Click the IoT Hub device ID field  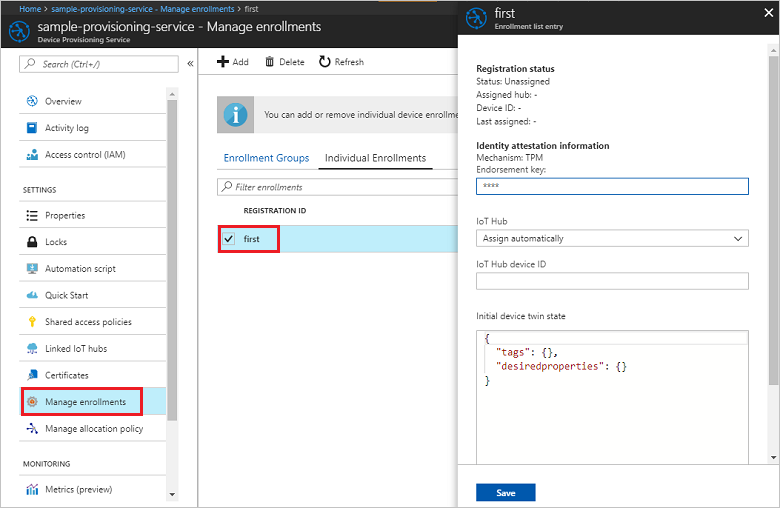click(x=612, y=281)
